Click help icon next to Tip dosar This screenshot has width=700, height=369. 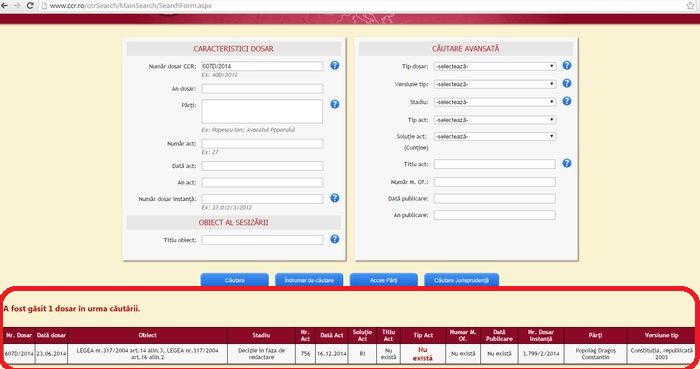pos(567,66)
